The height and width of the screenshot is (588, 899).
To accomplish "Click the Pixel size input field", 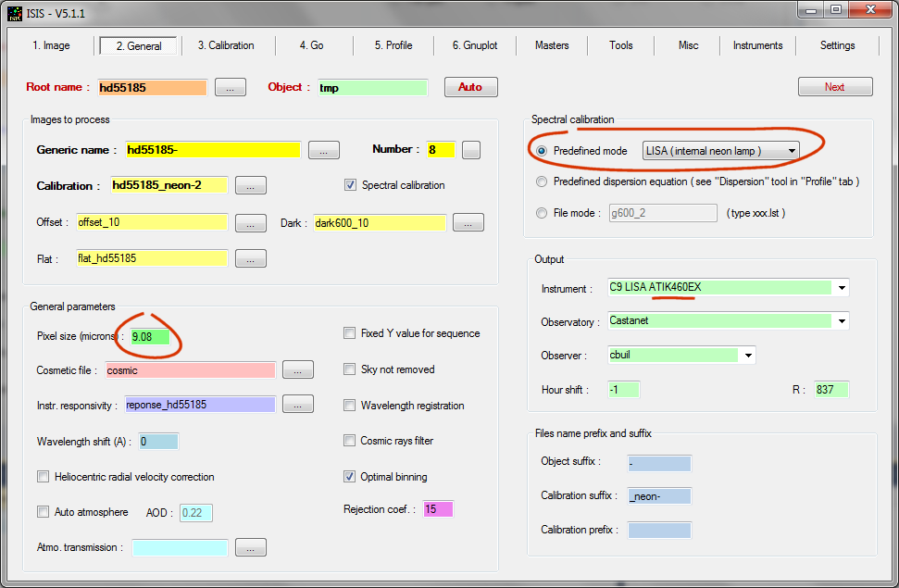I will click(x=151, y=337).
